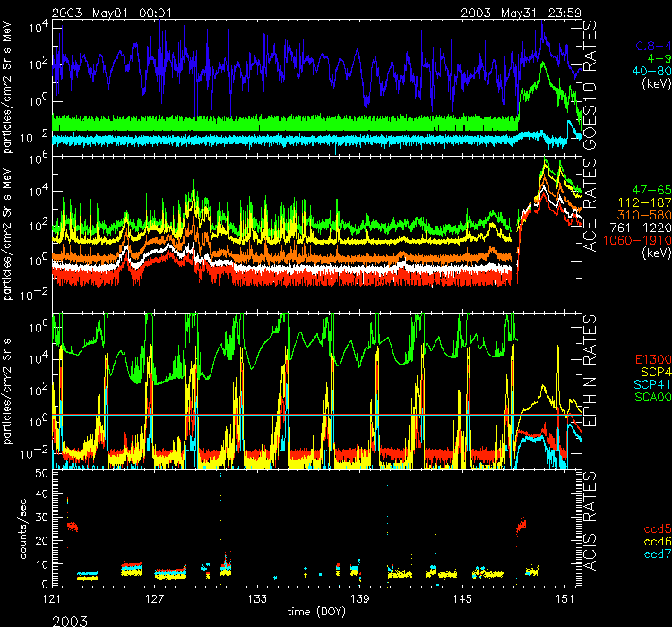Click the 310-580 keV ACE legend label

646,216
